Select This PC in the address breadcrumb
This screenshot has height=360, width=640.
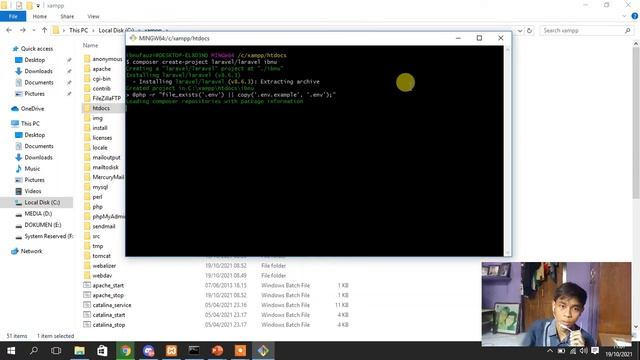point(78,30)
